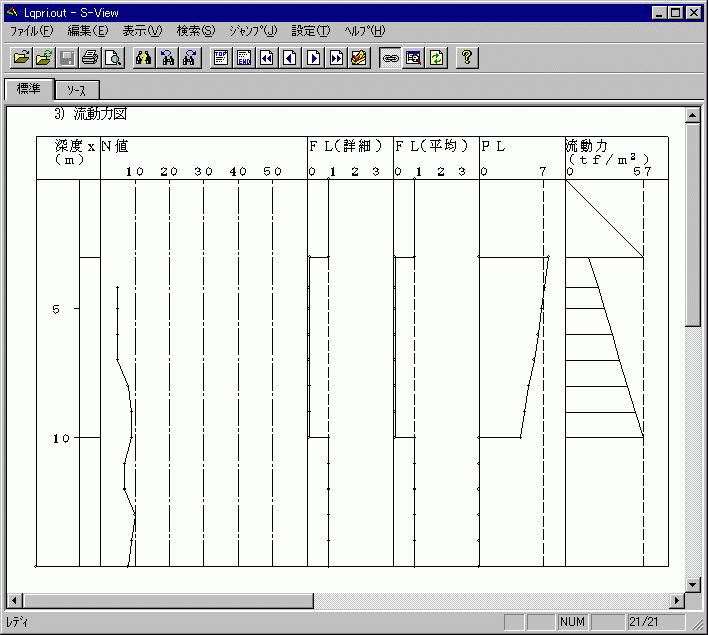Image resolution: width=708 pixels, height=635 pixels.
Task: Expand the 設定(T) menu
Action: pyautogui.click(x=310, y=31)
